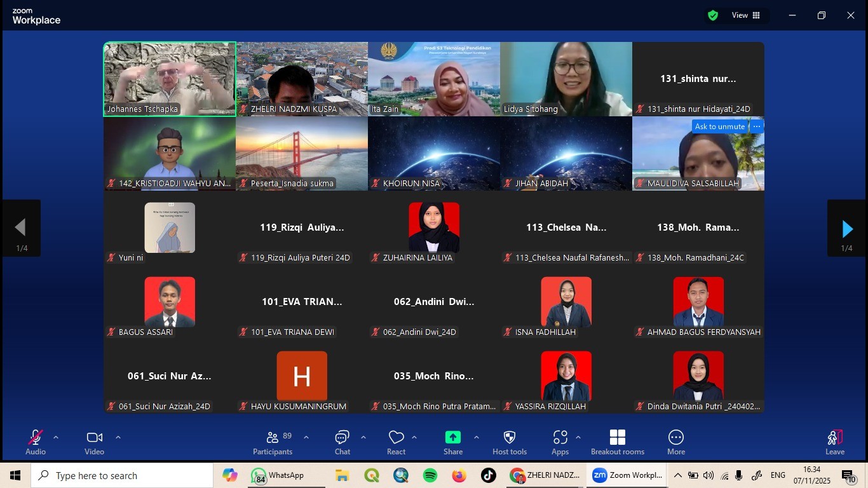Open Host tools shield icon
The image size is (868, 488).
tap(509, 442)
